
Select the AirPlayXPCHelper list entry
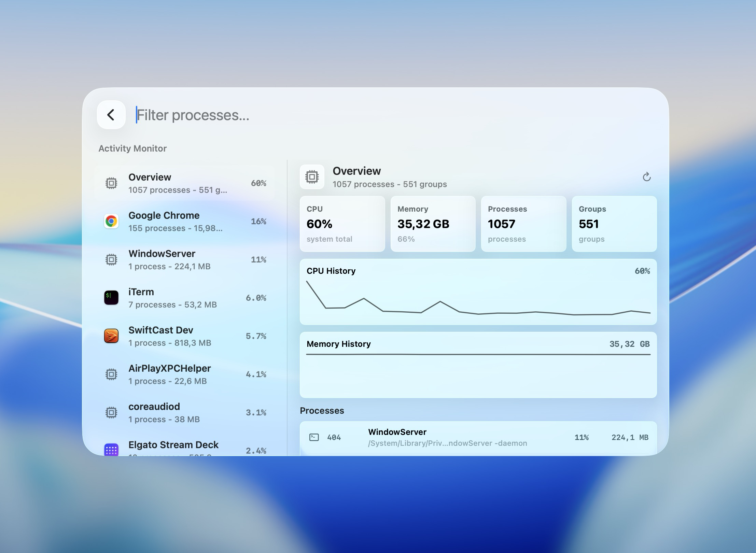[x=185, y=374]
